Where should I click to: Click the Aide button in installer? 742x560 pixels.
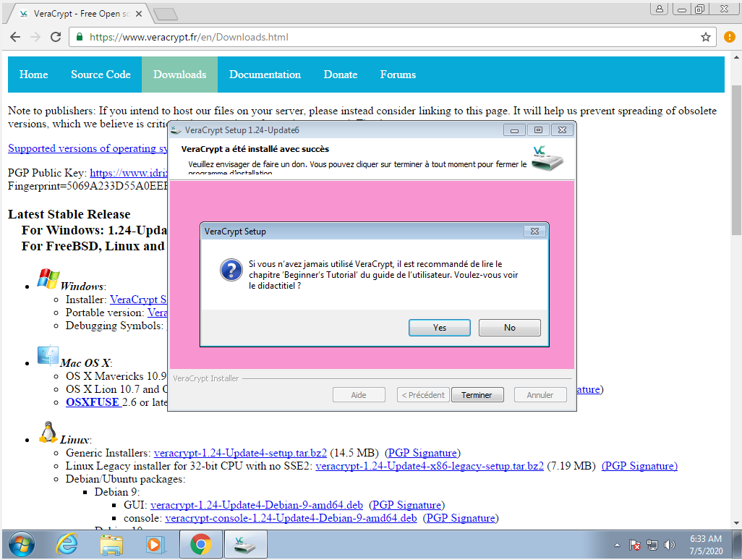click(x=359, y=395)
